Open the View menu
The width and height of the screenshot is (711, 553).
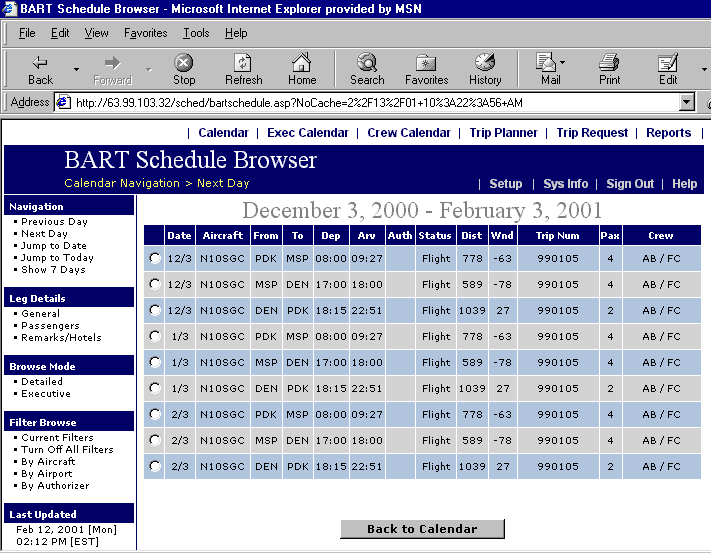(x=96, y=33)
